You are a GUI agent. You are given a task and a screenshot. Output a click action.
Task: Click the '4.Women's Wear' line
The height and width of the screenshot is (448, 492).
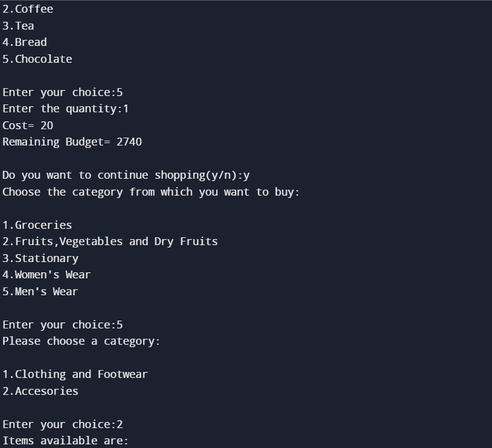[x=46, y=275]
